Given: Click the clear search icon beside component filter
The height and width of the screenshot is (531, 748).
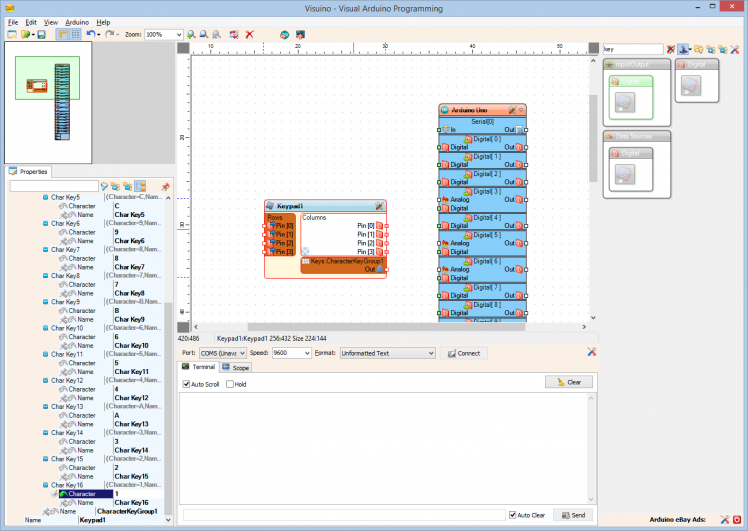Looking at the screenshot, I should (671, 48).
